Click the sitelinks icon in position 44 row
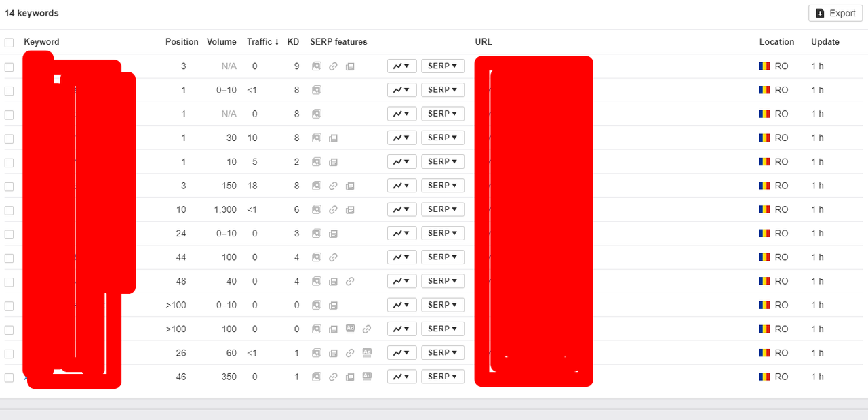868x420 pixels. coord(333,257)
